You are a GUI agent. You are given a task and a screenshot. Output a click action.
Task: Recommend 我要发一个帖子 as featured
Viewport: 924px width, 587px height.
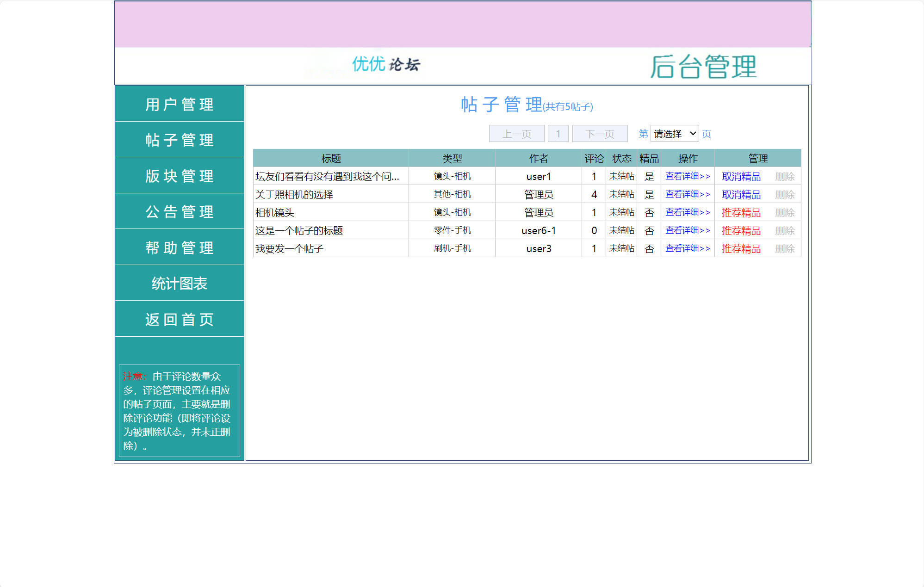pos(741,248)
